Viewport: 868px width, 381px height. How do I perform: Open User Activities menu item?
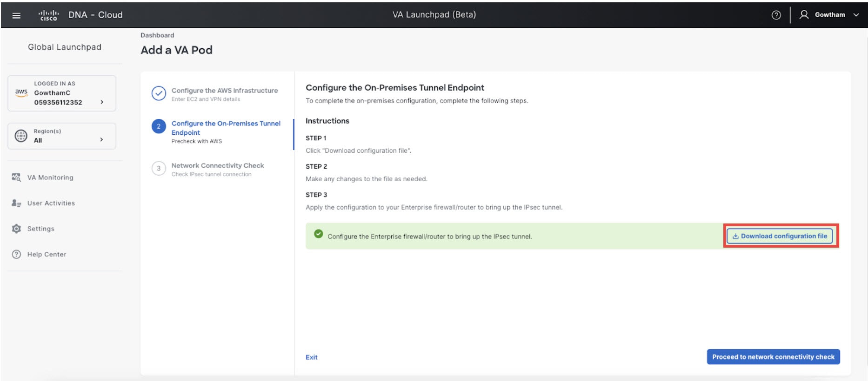click(51, 203)
